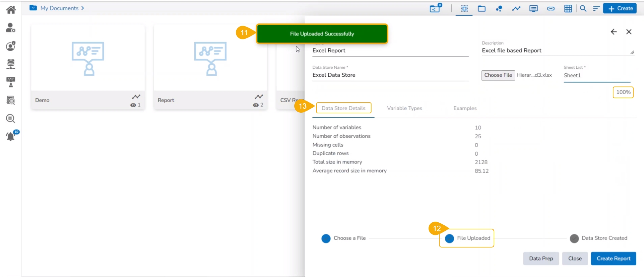644x277 pixels.
Task: Click the Average record size in memory label
Action: pyautogui.click(x=350, y=171)
